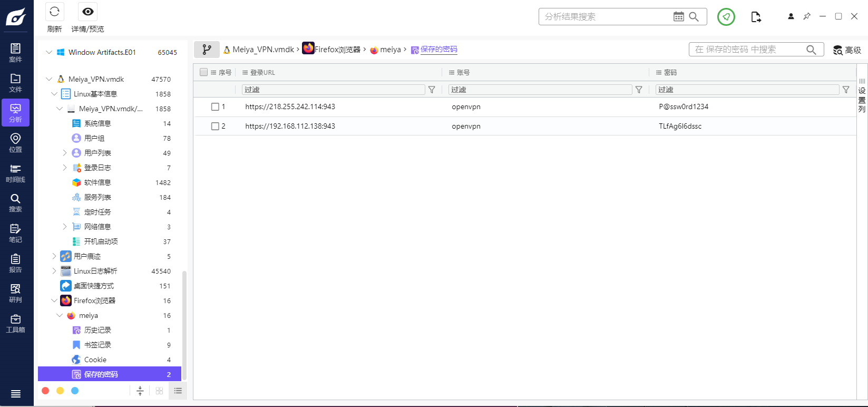
Task: Open the 研判 section in sidebar
Action: [x=15, y=293]
